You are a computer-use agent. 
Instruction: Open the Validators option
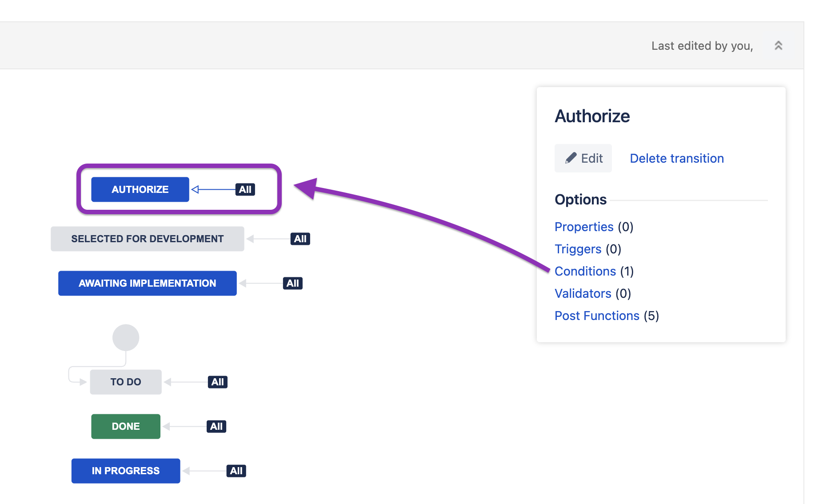[583, 293]
